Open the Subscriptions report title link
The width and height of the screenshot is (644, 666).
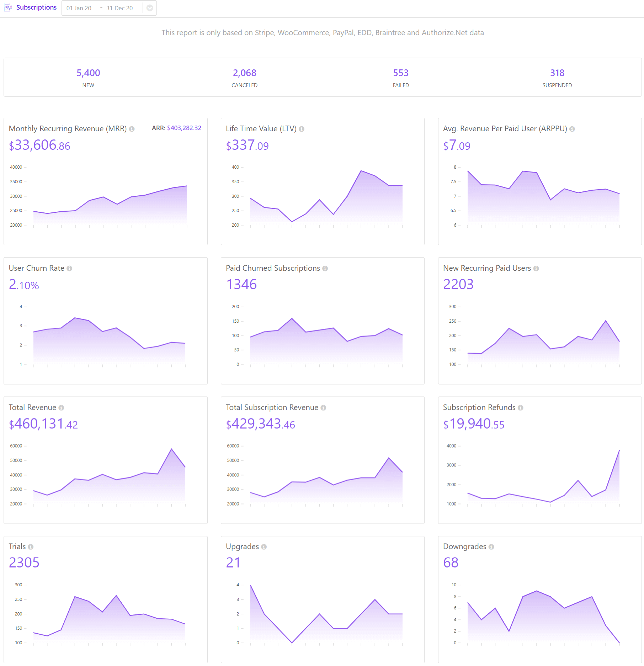click(36, 7)
